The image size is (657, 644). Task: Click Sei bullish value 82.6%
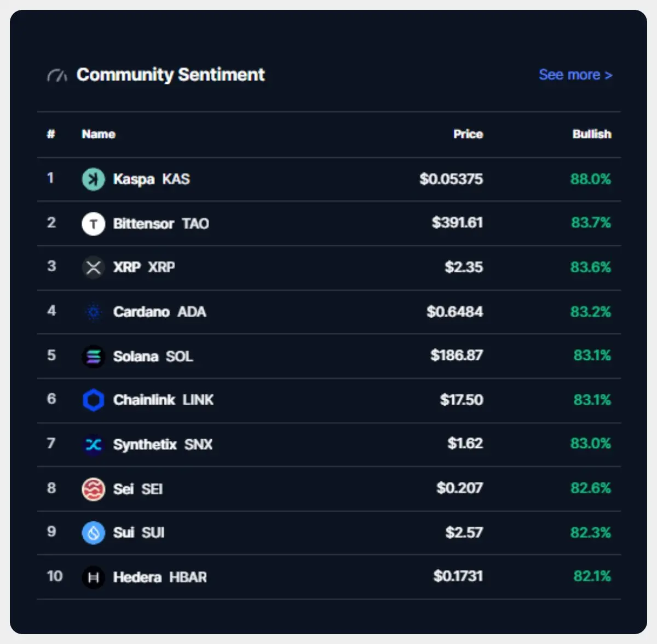(591, 488)
